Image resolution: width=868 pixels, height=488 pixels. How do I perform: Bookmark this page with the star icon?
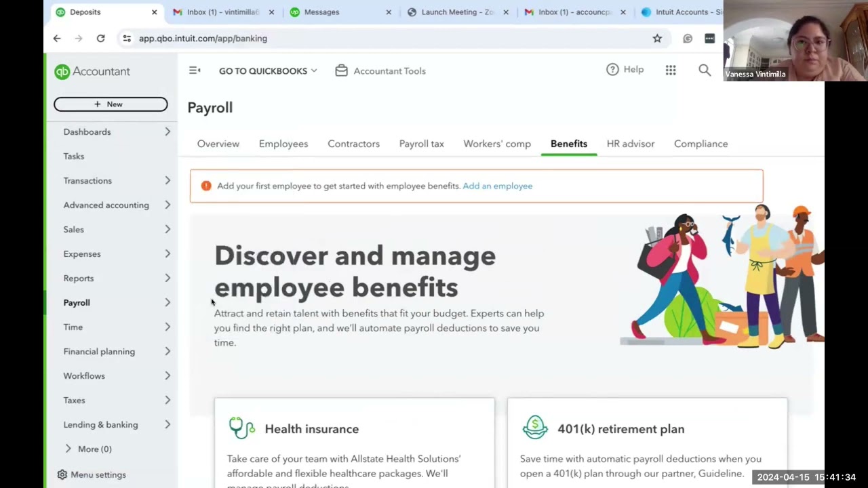(x=657, y=39)
